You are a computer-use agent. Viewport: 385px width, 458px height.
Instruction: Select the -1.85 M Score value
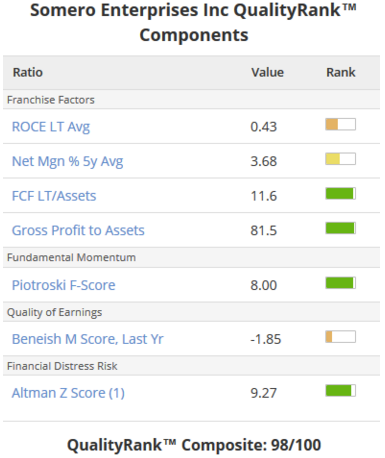point(266,339)
